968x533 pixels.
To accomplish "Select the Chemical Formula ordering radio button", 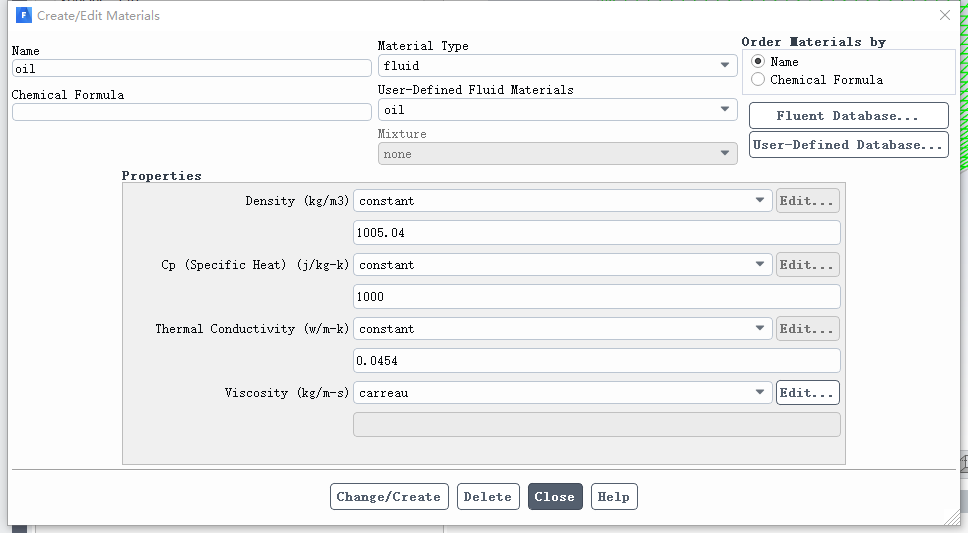I will pos(758,79).
